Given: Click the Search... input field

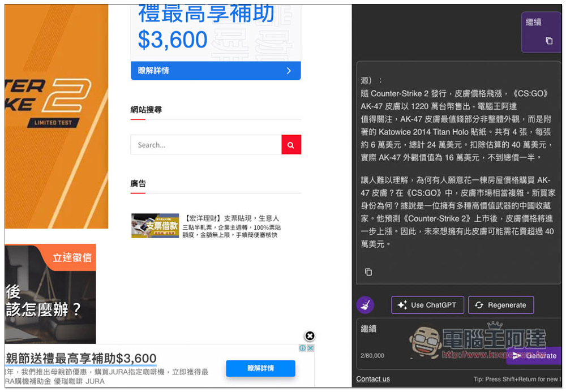Looking at the screenshot, I should (206, 145).
